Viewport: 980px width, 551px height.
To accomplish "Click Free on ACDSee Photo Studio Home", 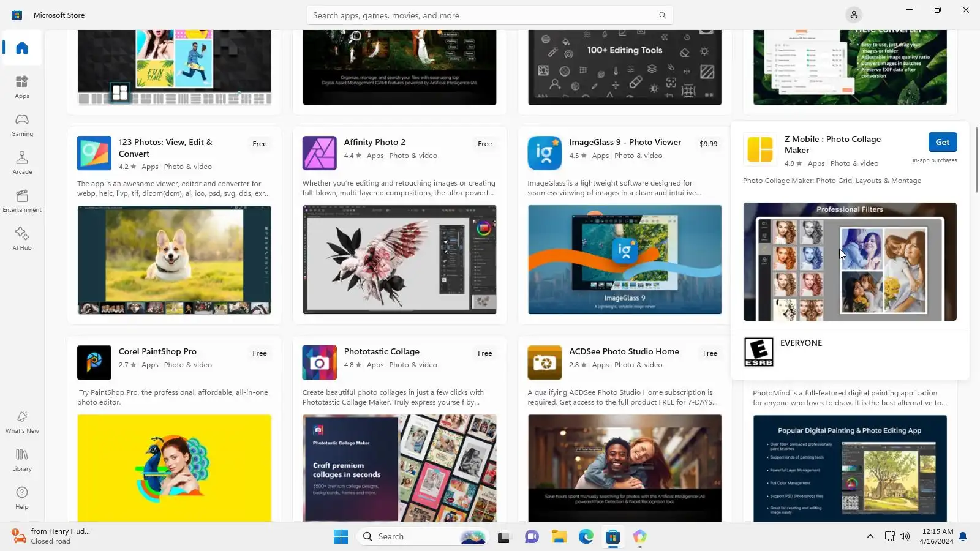I will click(710, 353).
